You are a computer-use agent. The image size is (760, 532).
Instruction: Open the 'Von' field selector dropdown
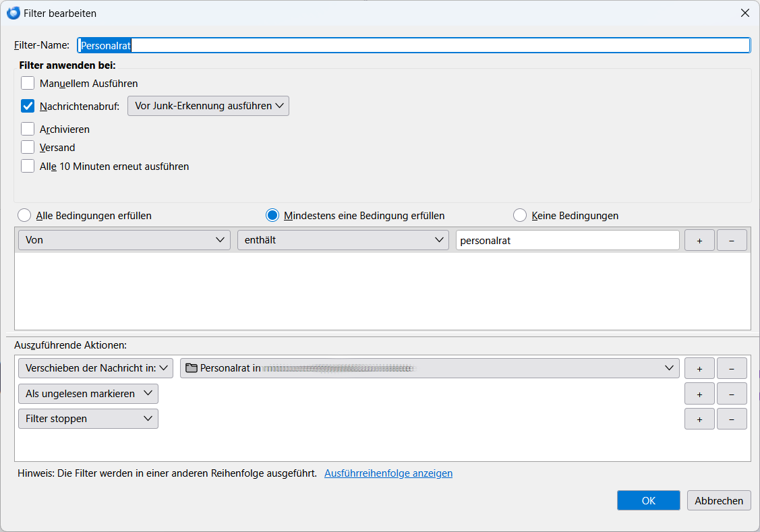124,240
